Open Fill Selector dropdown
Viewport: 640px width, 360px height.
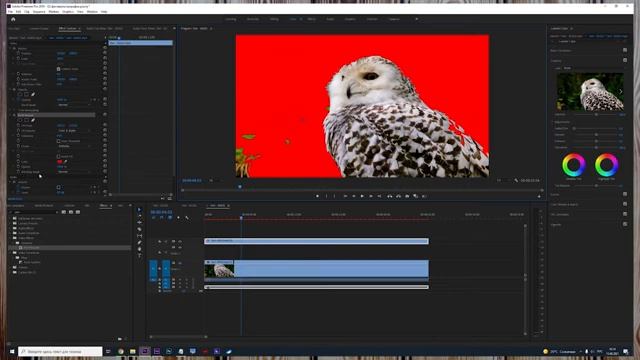[73, 131]
